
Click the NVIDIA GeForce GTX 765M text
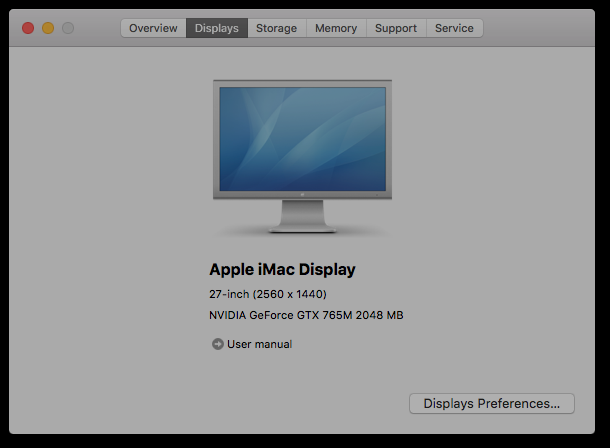point(280,315)
